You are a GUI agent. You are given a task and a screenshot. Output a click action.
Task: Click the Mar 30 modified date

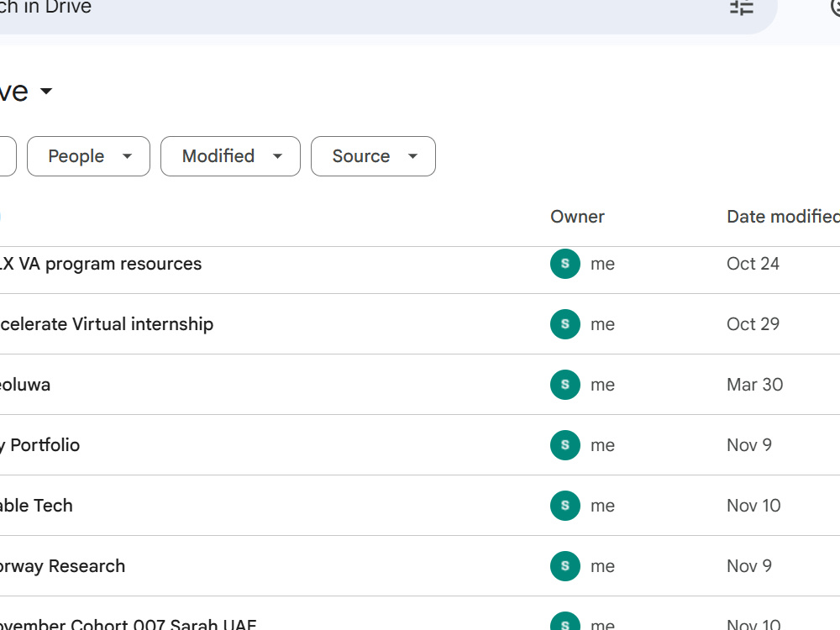coord(755,385)
